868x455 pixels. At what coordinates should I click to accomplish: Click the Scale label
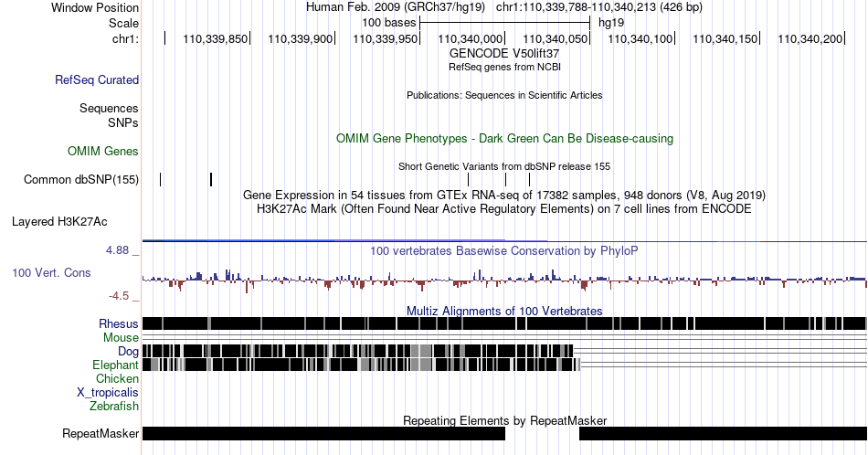coord(123,23)
